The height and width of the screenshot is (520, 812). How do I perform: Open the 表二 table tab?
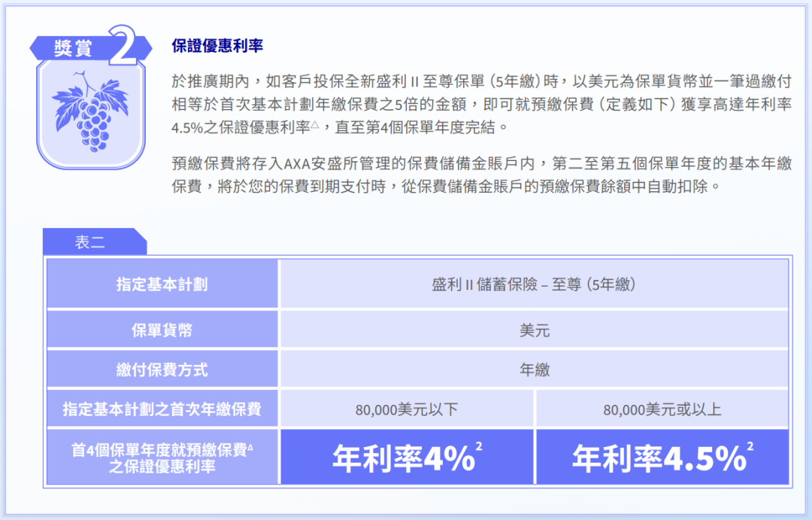point(90,242)
